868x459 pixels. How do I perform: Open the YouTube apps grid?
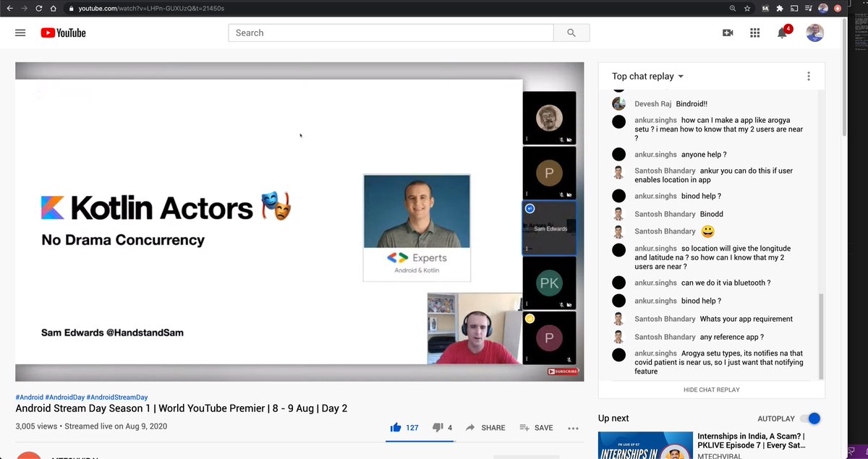755,33
